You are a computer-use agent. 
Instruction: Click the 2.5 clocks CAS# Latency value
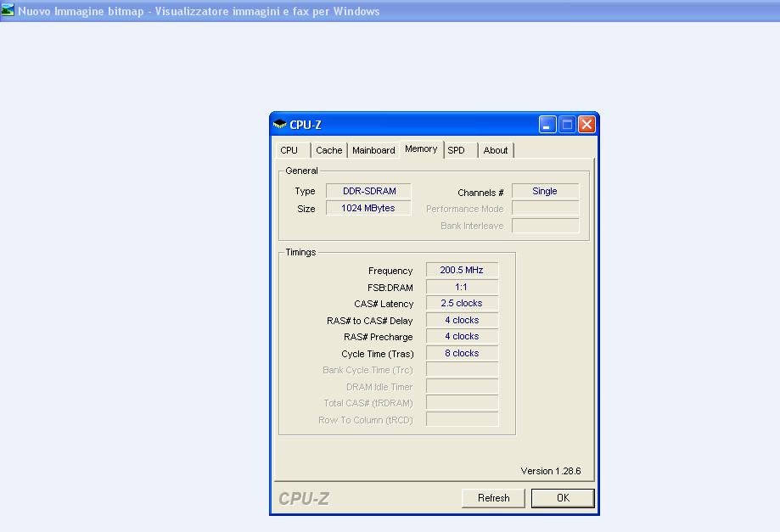coord(462,303)
